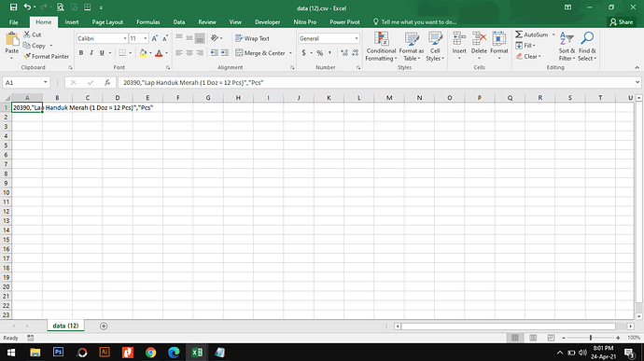Click Decrease Decimal icon
This screenshot has height=361, width=644.
[x=356, y=53]
